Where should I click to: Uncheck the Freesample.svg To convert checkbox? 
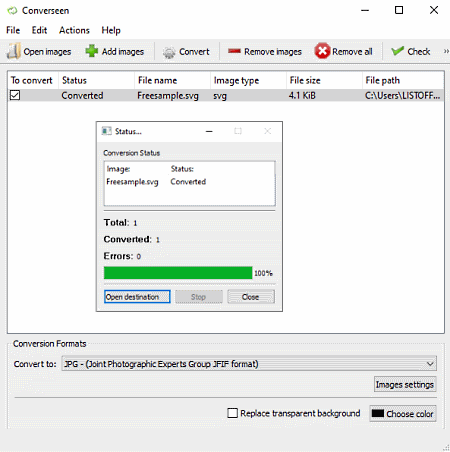(15, 95)
